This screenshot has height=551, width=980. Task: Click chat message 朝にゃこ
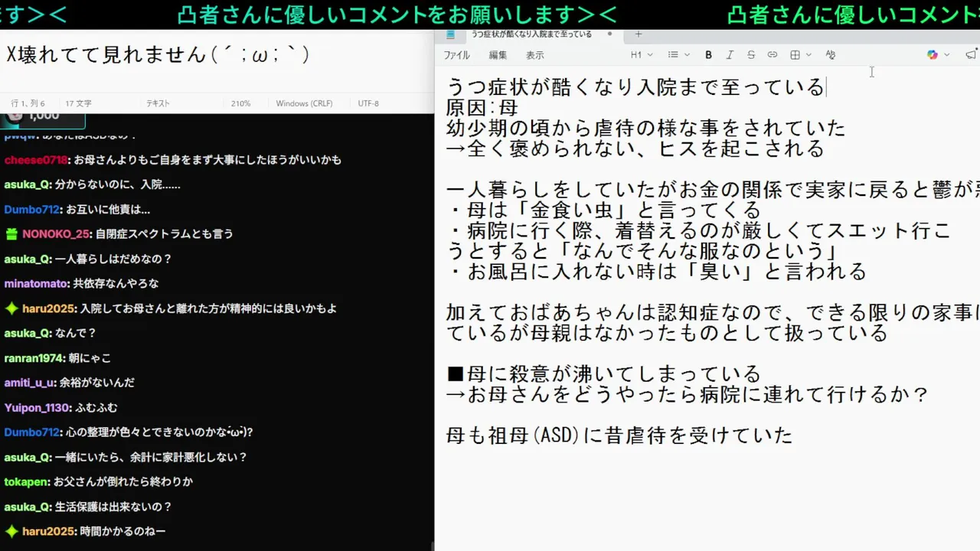click(90, 358)
